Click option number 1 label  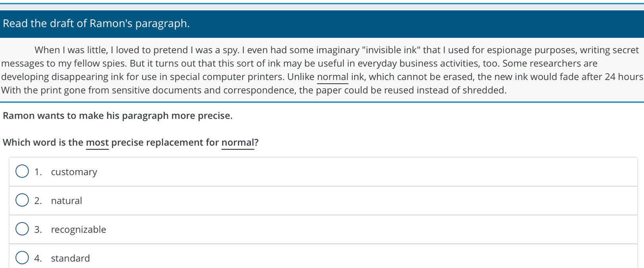[38, 172]
